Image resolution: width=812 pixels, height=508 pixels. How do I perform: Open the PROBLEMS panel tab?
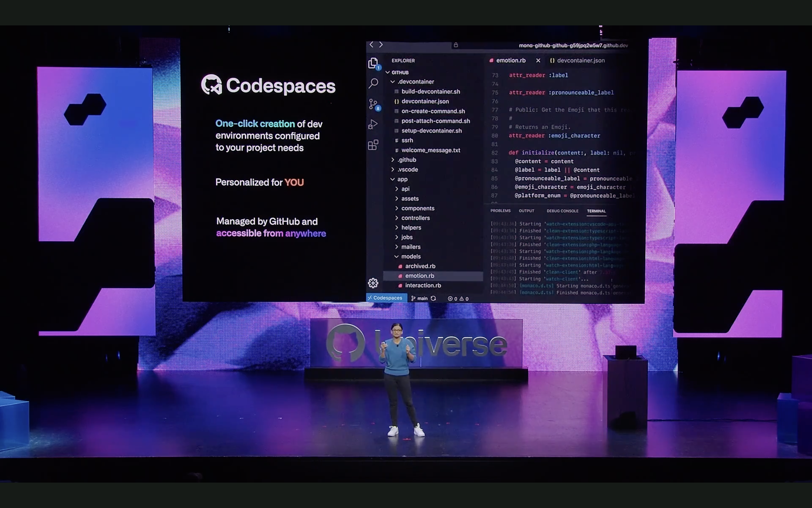point(500,211)
